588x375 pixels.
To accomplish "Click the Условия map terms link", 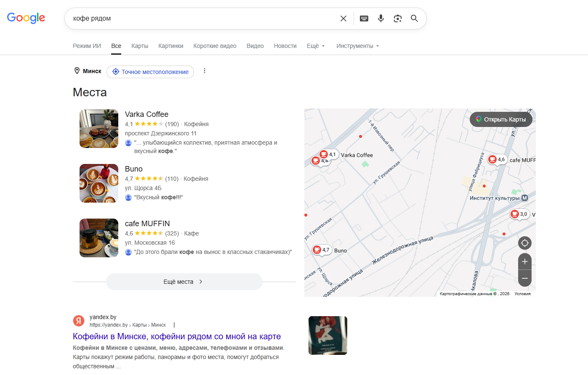I will tap(522, 294).
